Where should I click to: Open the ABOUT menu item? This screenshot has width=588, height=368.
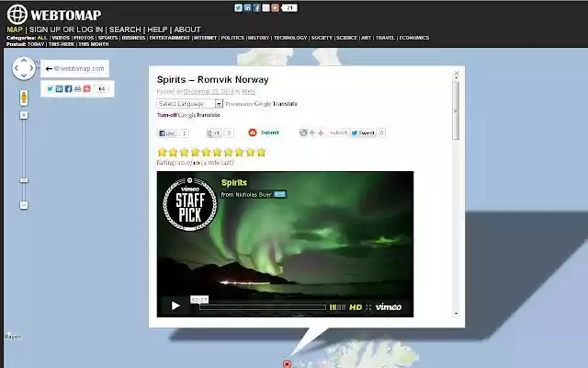(x=187, y=29)
